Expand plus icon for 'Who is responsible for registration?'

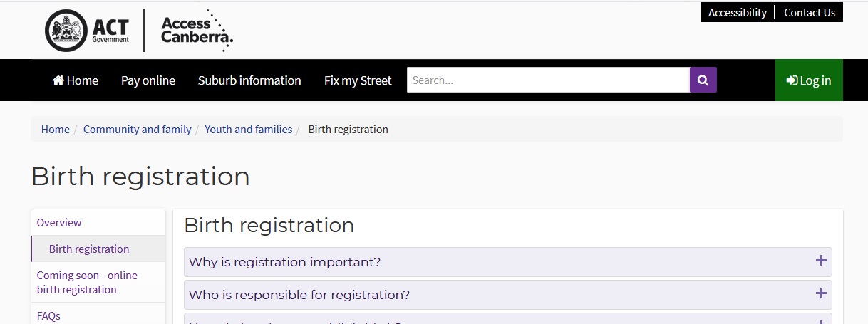821,293
